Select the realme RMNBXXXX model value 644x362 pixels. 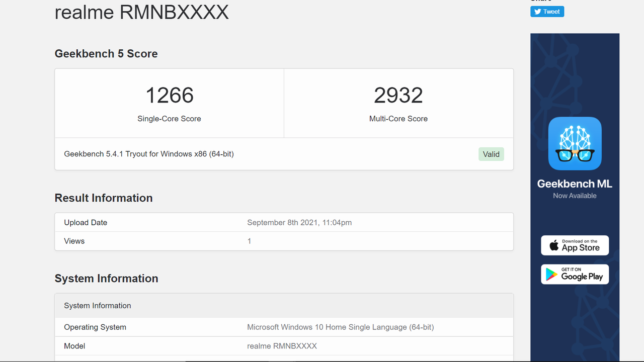[282, 346]
